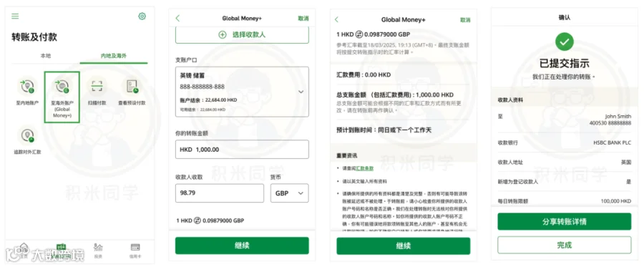This screenshot has height=267, width=644.
Task: Tap the 完成 button
Action: click(565, 245)
